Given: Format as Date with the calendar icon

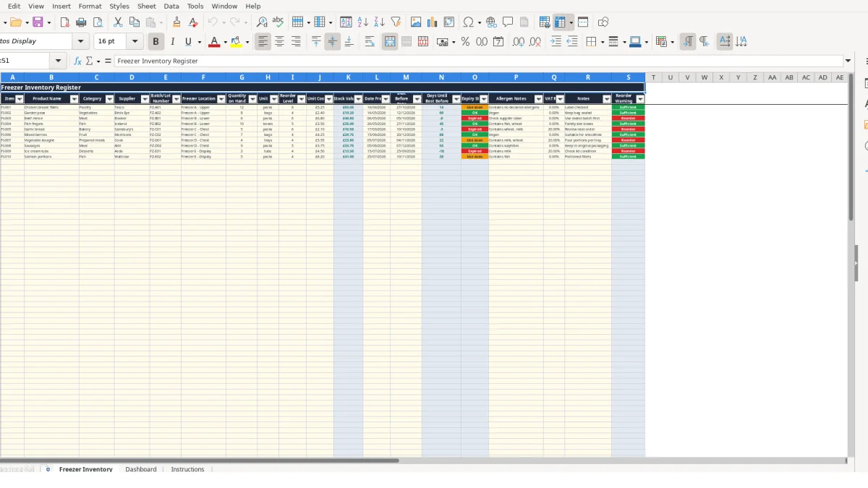Looking at the screenshot, I should (x=498, y=42).
